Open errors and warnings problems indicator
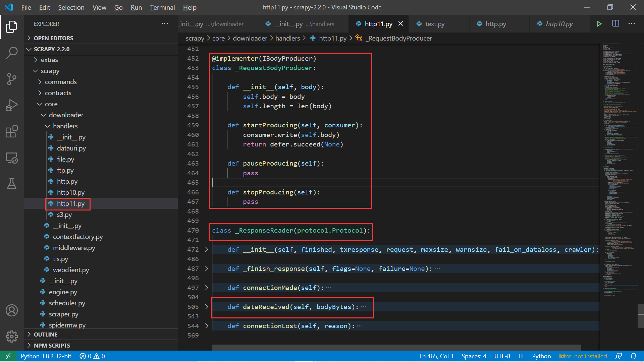This screenshot has width=644, height=362. click(92, 356)
